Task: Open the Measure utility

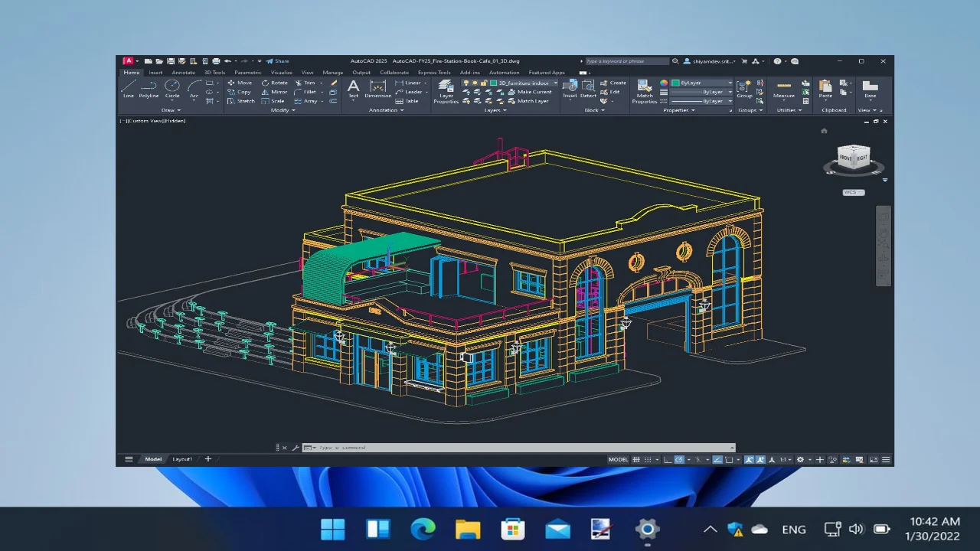Action: [x=784, y=89]
